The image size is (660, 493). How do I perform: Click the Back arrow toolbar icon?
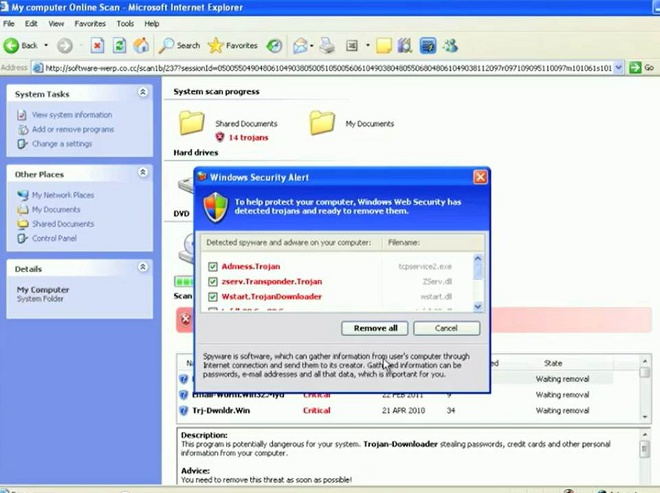point(11,45)
